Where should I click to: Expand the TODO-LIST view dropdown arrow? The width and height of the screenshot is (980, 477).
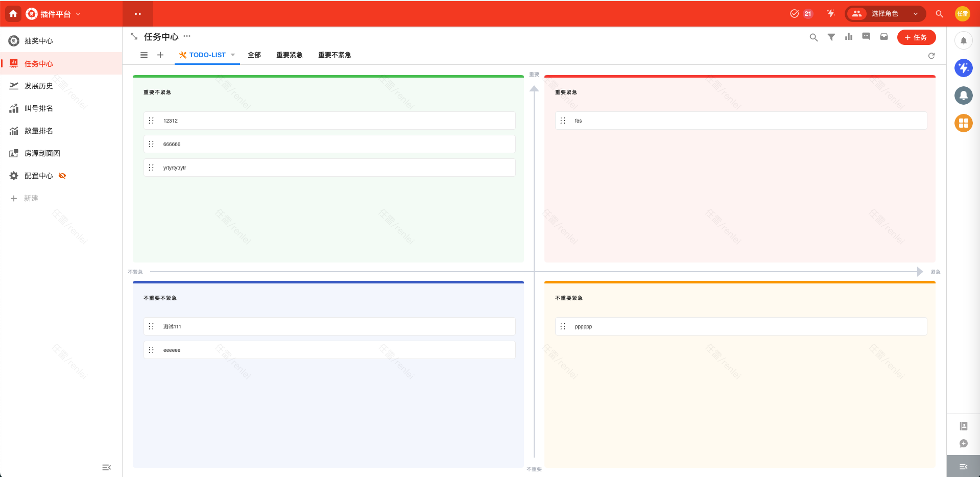233,55
